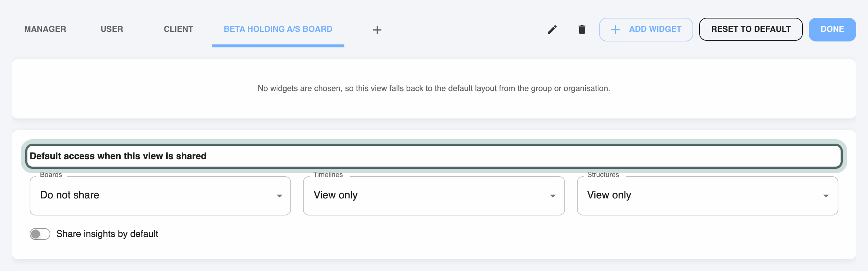Switch to the User tab
Viewport: 868px width, 271px height.
click(112, 29)
